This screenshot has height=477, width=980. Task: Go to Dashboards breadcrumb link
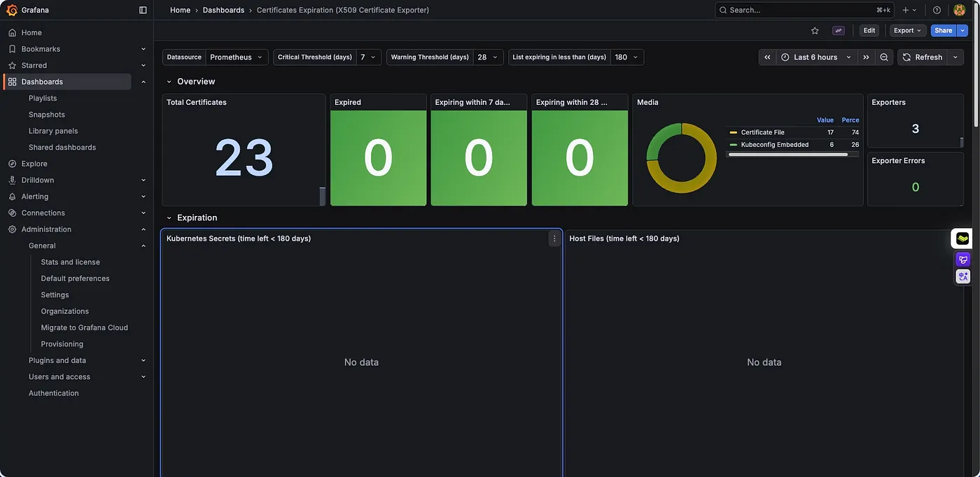pyautogui.click(x=223, y=10)
